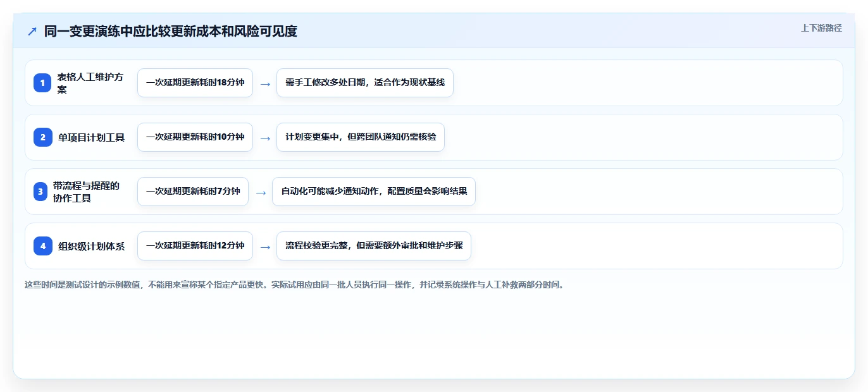Image resolution: width=868 pixels, height=392 pixels.
Task: Click 计划变更集中，但跨团队通知仍需核验 box
Action: (x=361, y=137)
